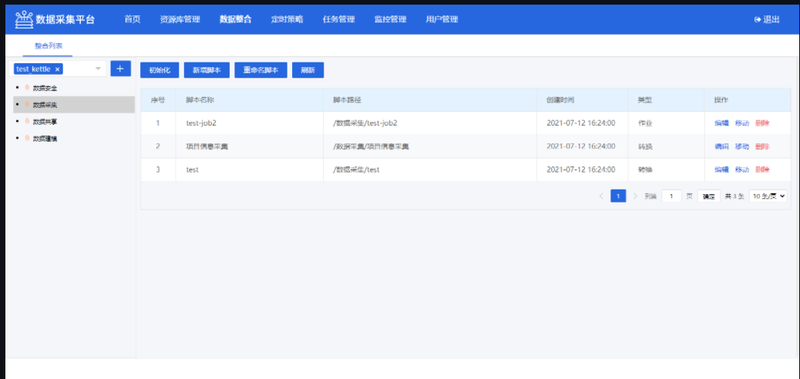Click the 共 3 条 total count text
The image size is (800, 379).
(735, 196)
